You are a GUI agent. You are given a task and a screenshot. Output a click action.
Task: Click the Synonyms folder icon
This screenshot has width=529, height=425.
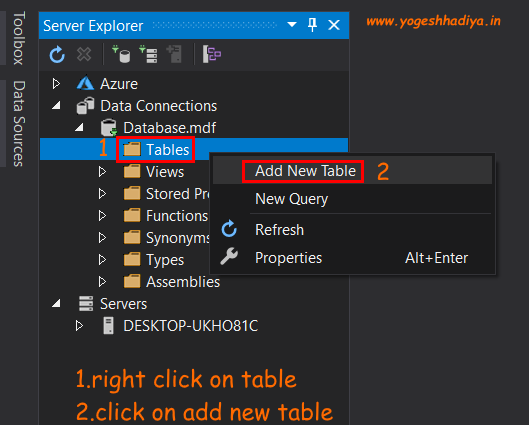point(132,237)
